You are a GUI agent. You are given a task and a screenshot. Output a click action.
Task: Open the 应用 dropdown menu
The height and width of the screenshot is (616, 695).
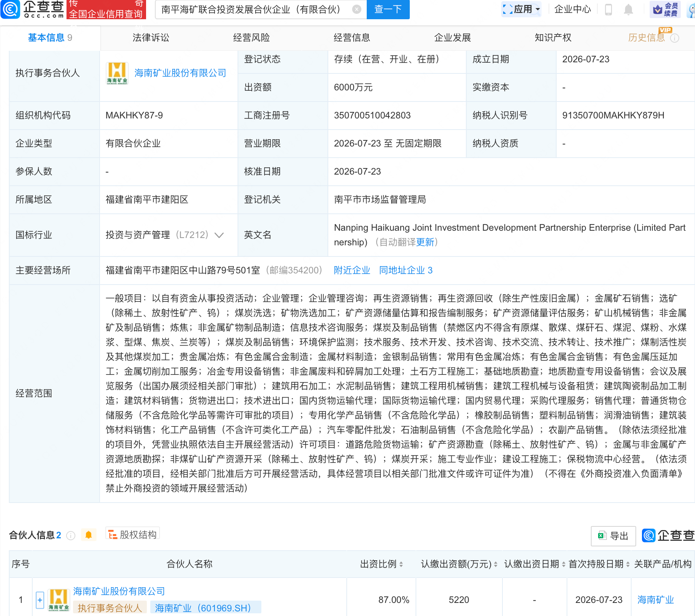pyautogui.click(x=521, y=9)
